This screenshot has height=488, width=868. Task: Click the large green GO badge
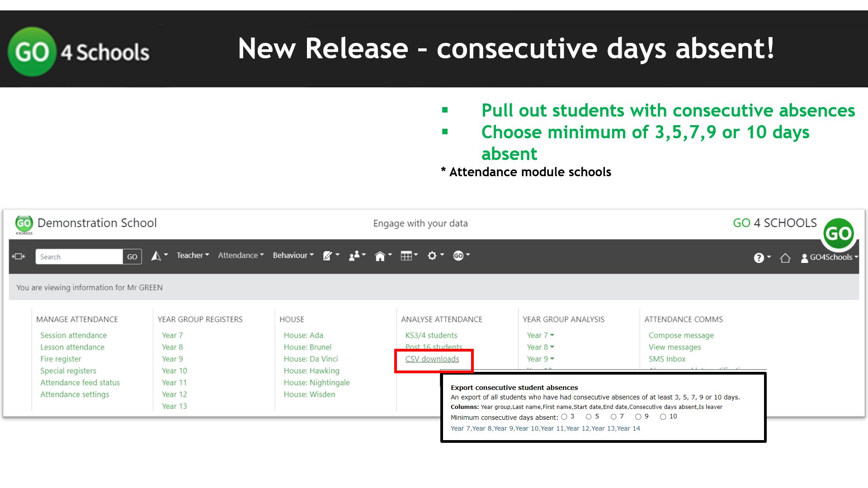(x=839, y=234)
